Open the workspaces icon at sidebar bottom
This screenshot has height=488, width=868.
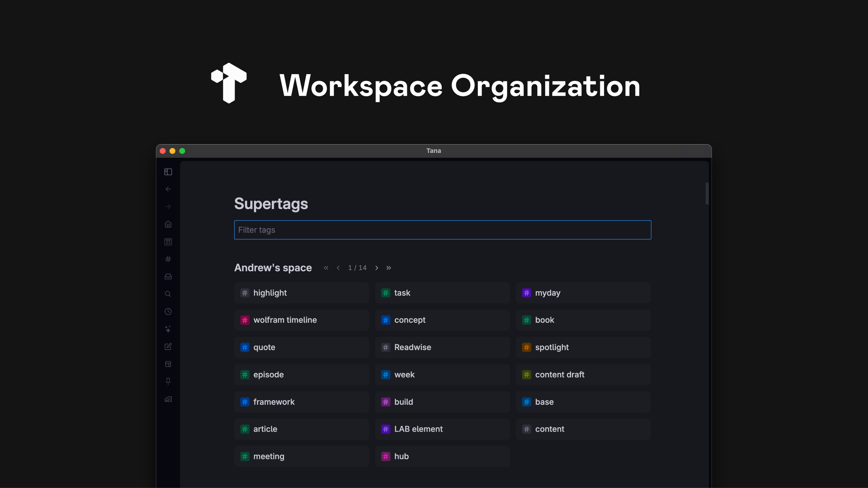pos(168,399)
